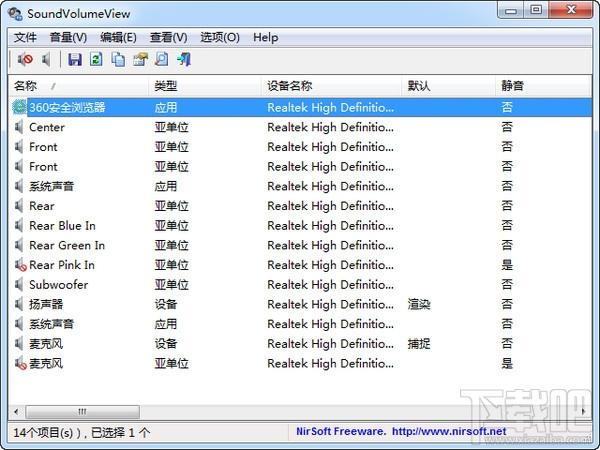Click the SoundVolumeView title bar app icon
This screenshot has height=450, width=600.
[15, 14]
